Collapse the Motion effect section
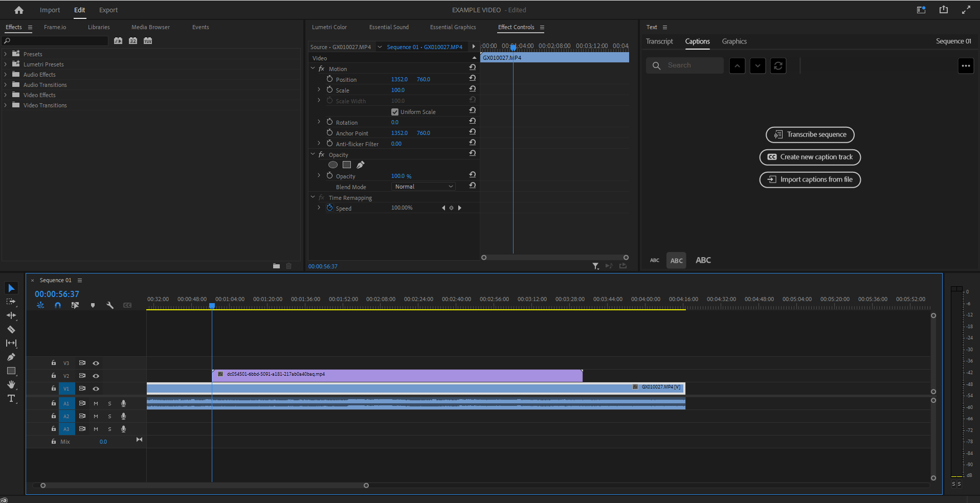Image resolution: width=980 pixels, height=503 pixels. pyautogui.click(x=313, y=68)
